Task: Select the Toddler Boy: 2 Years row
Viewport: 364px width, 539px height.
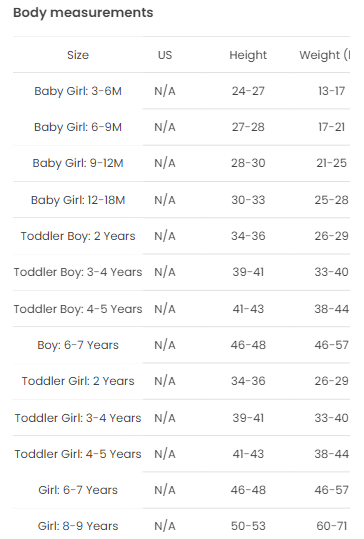Action: click(x=181, y=236)
